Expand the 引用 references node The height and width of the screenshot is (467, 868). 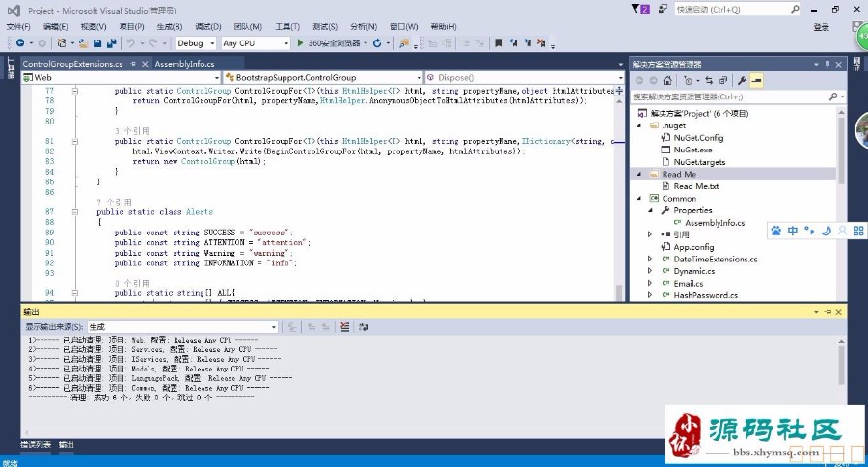650,234
